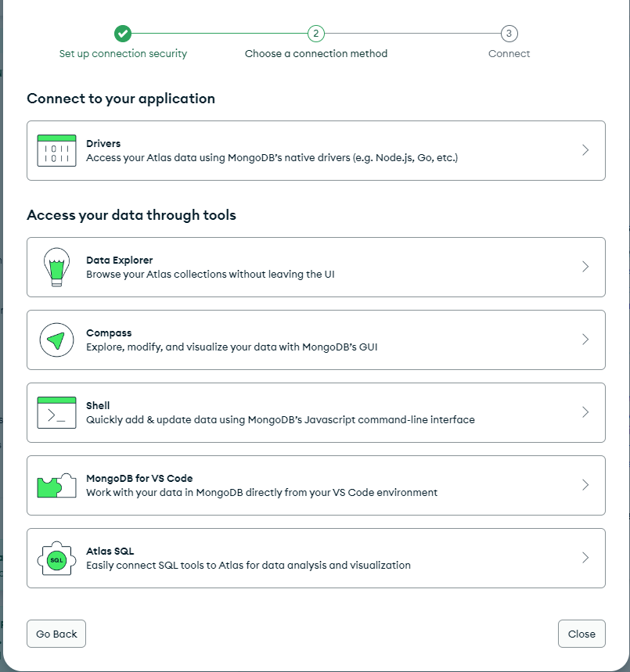
Task: Click the step 2 circle indicator
Action: (x=316, y=34)
